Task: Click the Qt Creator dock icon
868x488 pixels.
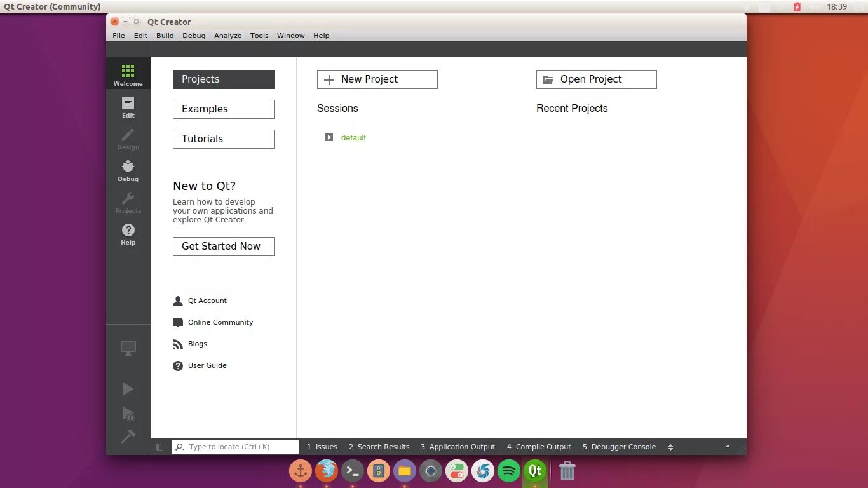Action: 535,471
